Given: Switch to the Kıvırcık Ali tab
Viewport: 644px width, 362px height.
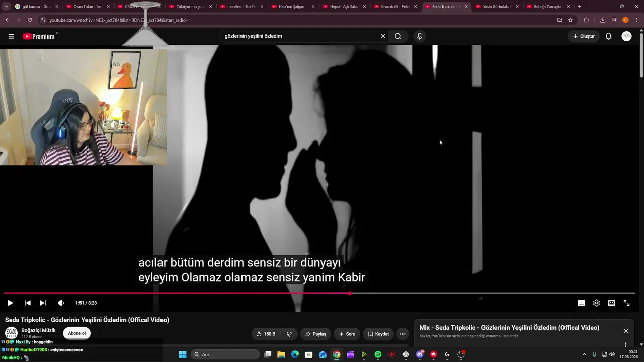Looking at the screenshot, I should point(395,7).
